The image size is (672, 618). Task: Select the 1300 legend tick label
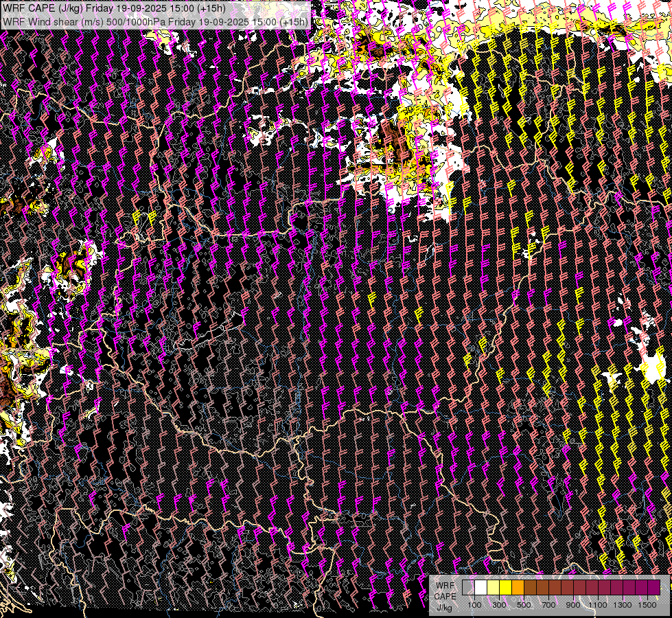click(x=623, y=605)
